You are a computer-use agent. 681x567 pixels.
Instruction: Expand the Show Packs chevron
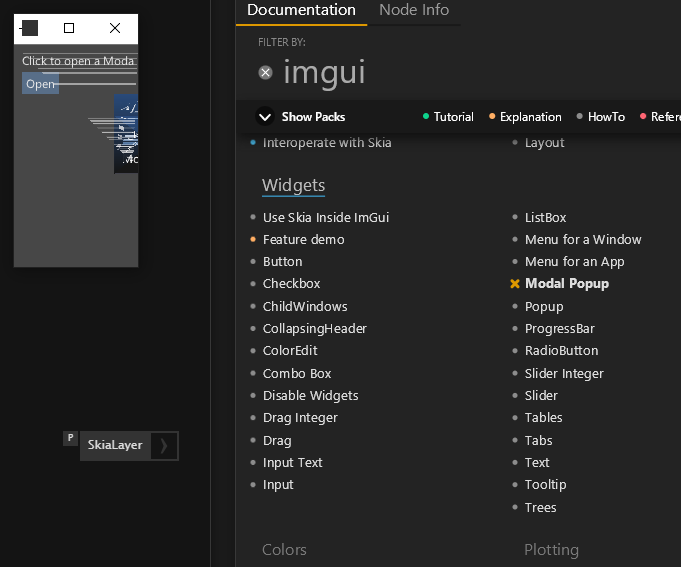pyautogui.click(x=264, y=117)
